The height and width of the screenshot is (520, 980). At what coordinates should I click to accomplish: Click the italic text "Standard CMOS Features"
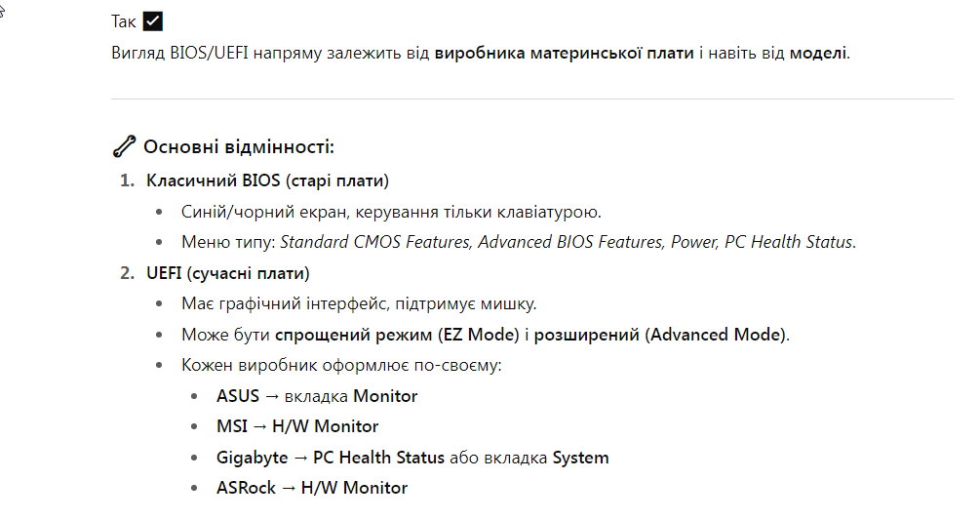tap(374, 242)
